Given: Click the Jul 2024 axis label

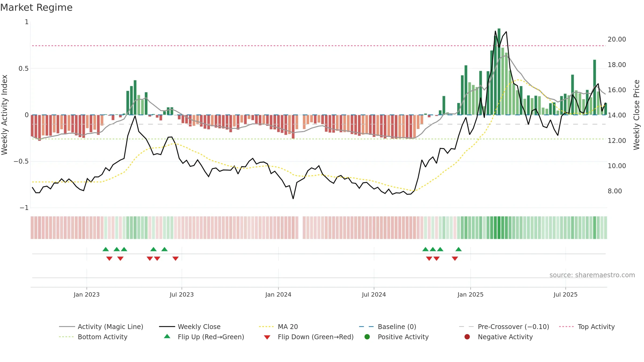Looking at the screenshot, I should pyautogui.click(x=374, y=294).
